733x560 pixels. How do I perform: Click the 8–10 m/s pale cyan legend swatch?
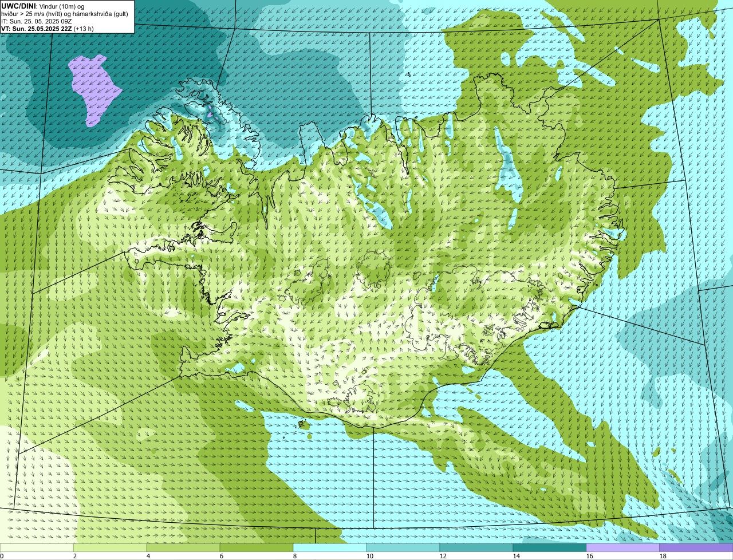click(x=330, y=547)
